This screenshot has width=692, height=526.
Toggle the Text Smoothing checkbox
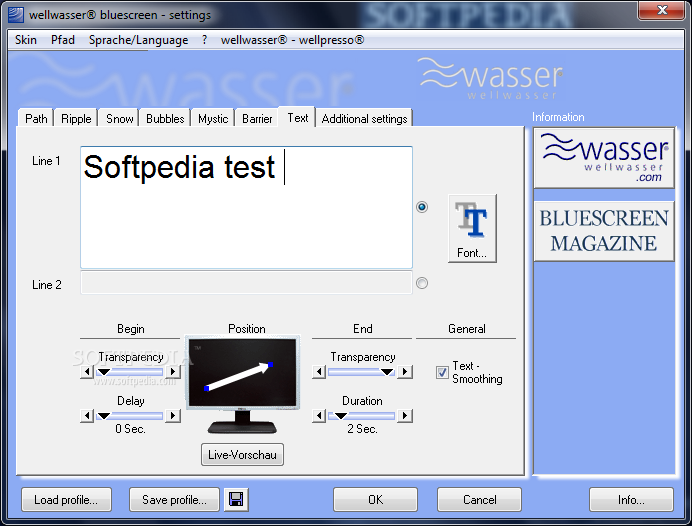(442, 372)
